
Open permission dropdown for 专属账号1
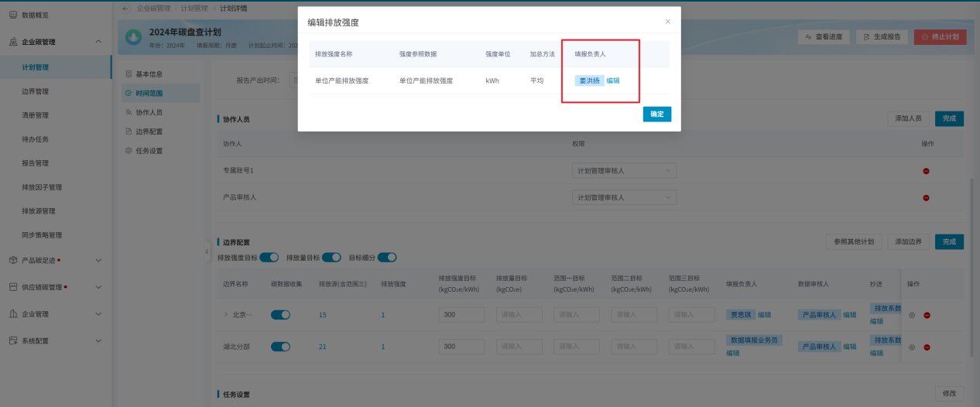pyautogui.click(x=623, y=170)
